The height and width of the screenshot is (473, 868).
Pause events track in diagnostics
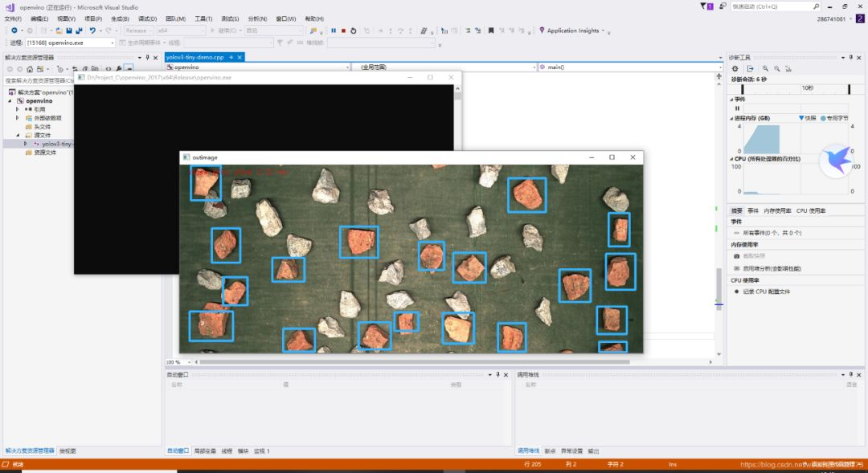click(737, 108)
